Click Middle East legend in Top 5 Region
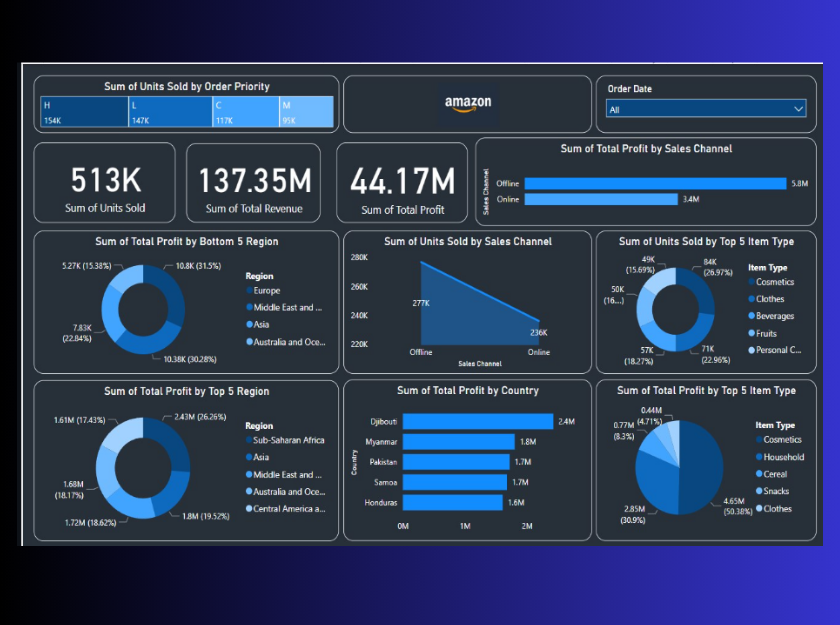This screenshot has width=840, height=625. (x=283, y=474)
